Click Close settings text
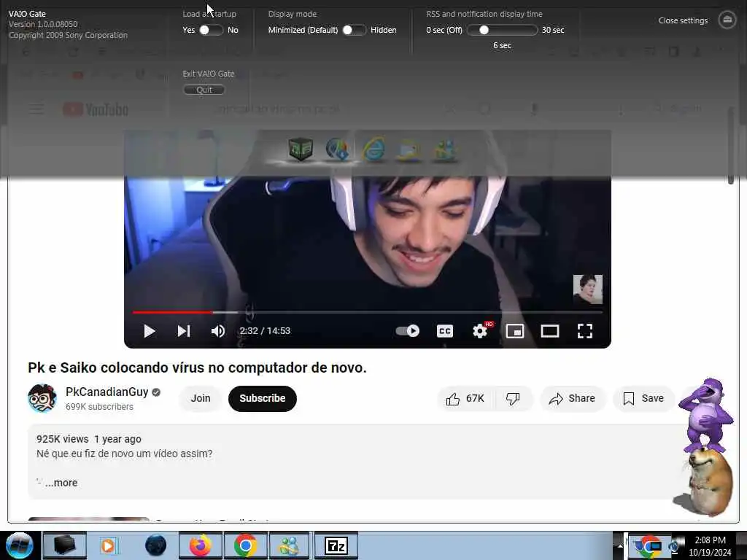Viewport: 747px width, 560px height. click(x=683, y=20)
